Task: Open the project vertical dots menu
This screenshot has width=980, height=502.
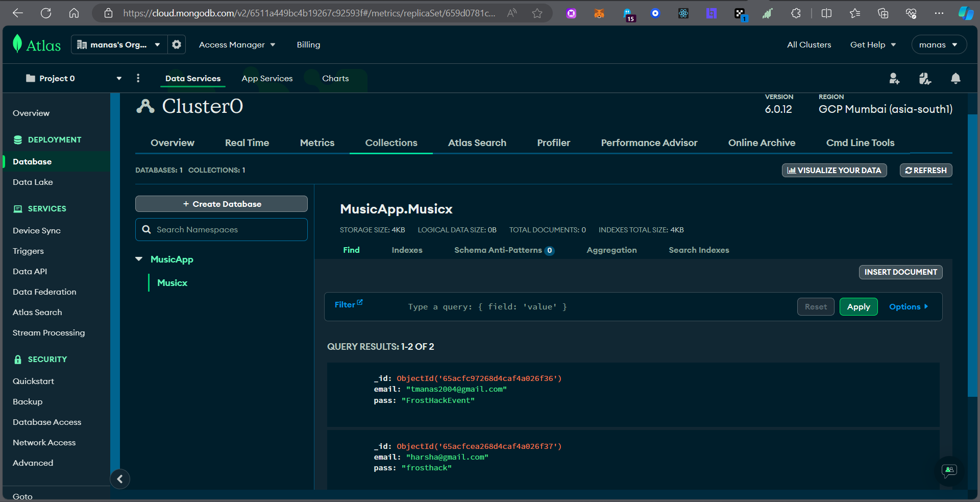Action: [x=138, y=78]
